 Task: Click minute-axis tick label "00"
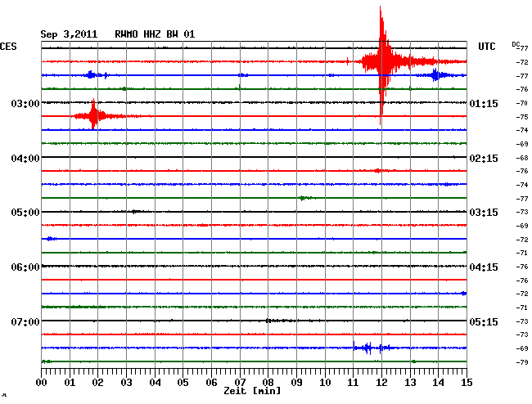(x=42, y=383)
